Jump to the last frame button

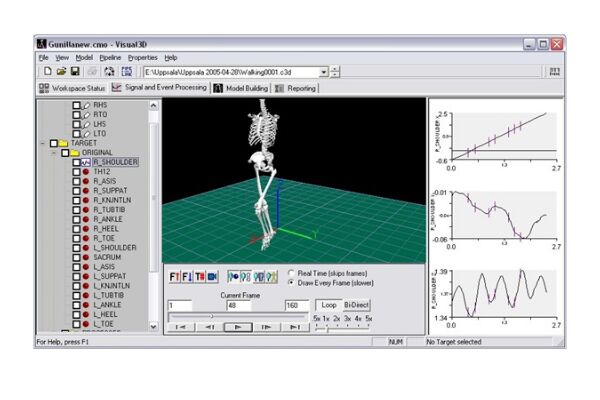tap(297, 326)
